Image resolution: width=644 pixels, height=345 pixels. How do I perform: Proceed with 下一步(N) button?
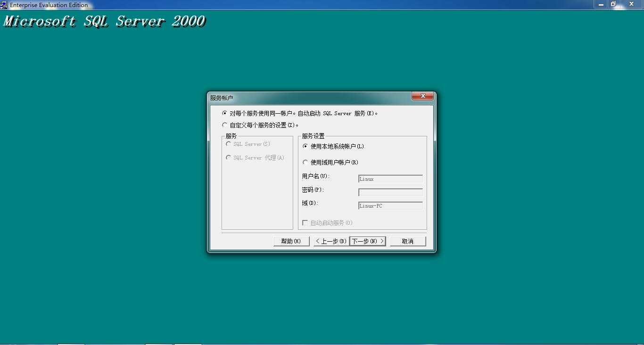point(368,241)
